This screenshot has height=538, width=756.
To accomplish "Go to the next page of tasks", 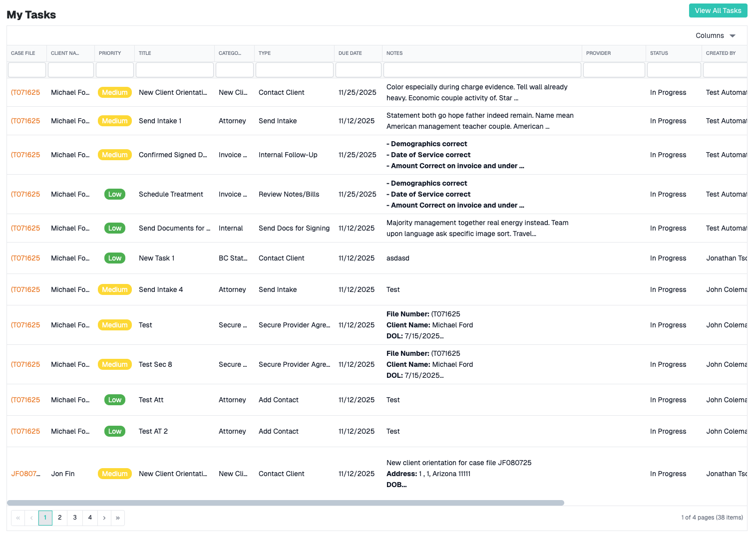I will [x=104, y=518].
